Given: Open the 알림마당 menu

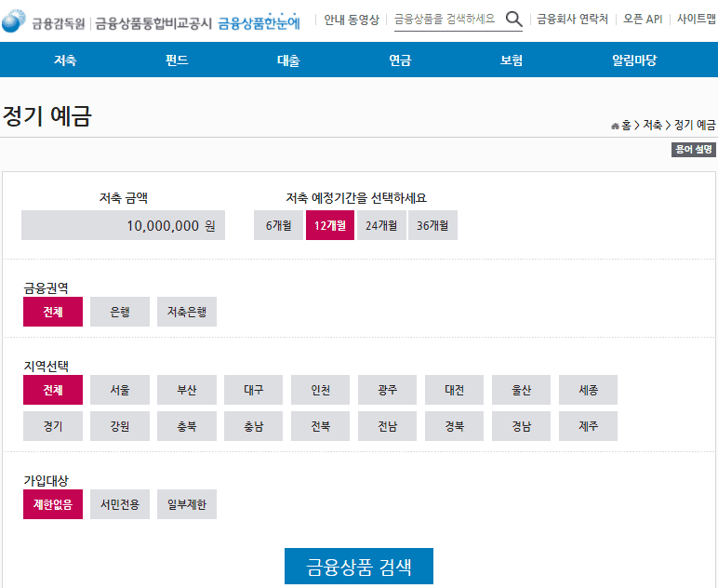Looking at the screenshot, I should coord(634,60).
